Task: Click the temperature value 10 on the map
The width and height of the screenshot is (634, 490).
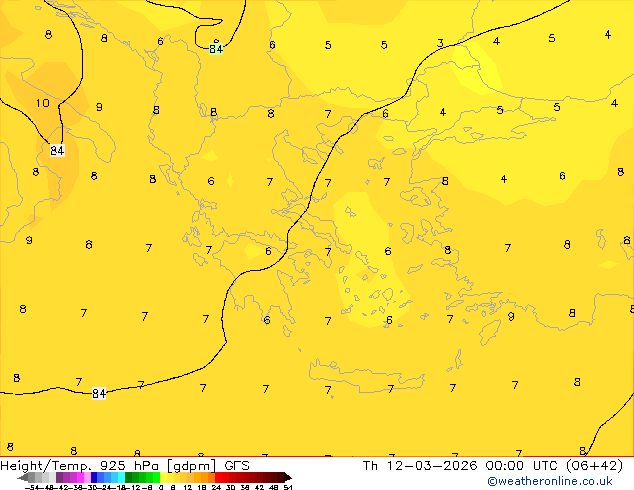Action: coord(42,103)
